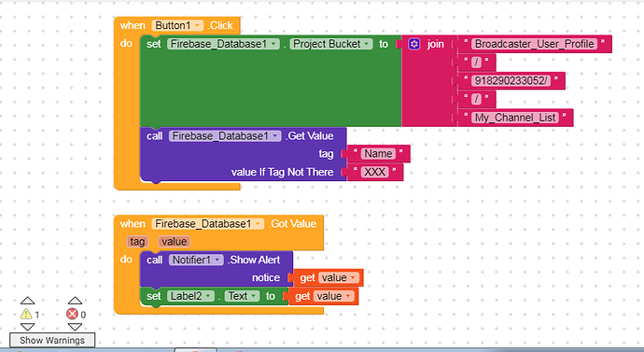
Task: Select the join block label
Action: (435, 44)
